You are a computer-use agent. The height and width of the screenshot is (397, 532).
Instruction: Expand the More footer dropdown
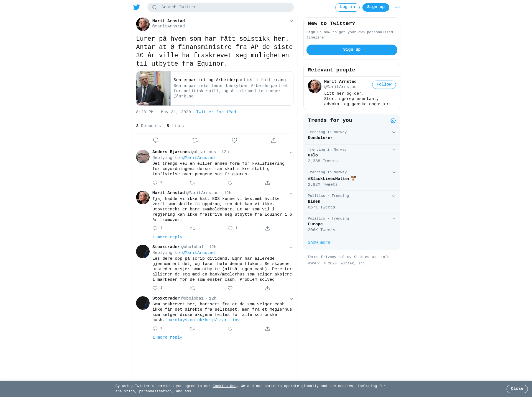(314, 263)
